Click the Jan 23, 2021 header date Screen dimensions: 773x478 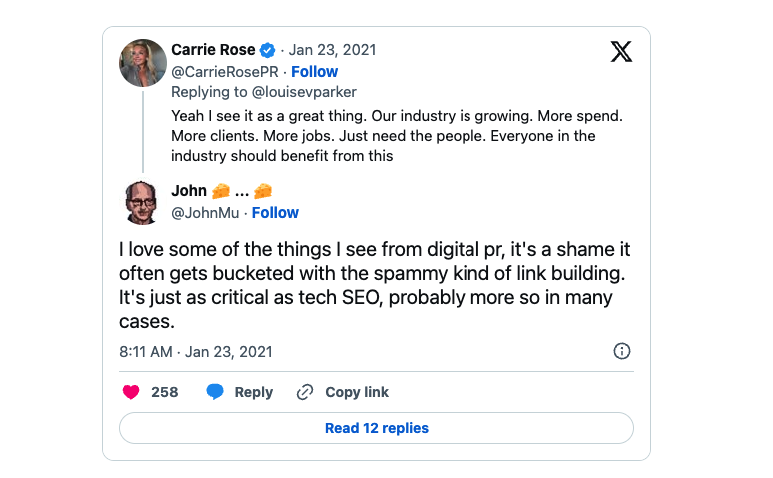pos(333,50)
